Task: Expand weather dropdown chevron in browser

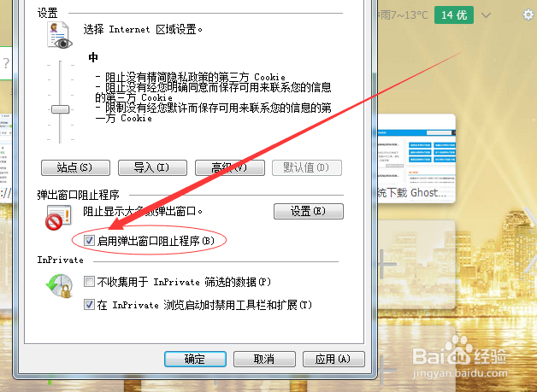Action: (486, 15)
